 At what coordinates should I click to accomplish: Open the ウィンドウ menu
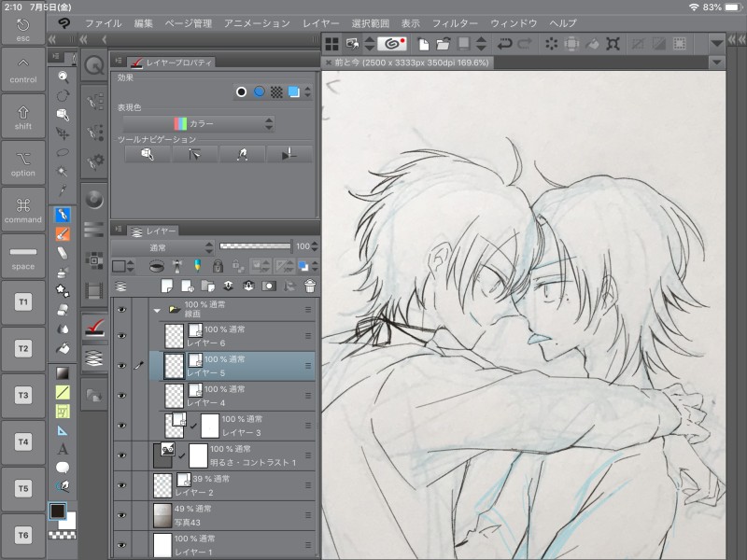(514, 23)
